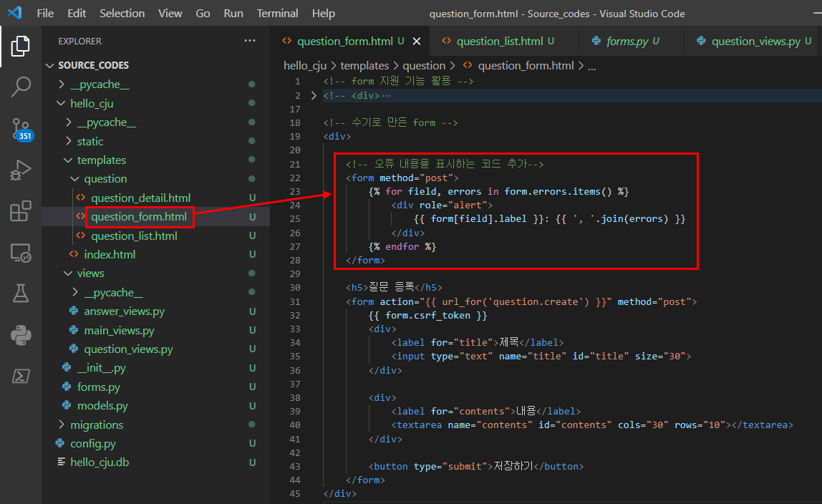Place cursor on line 43 button code
The width and height of the screenshot is (822, 504).
pyautogui.click(x=476, y=466)
